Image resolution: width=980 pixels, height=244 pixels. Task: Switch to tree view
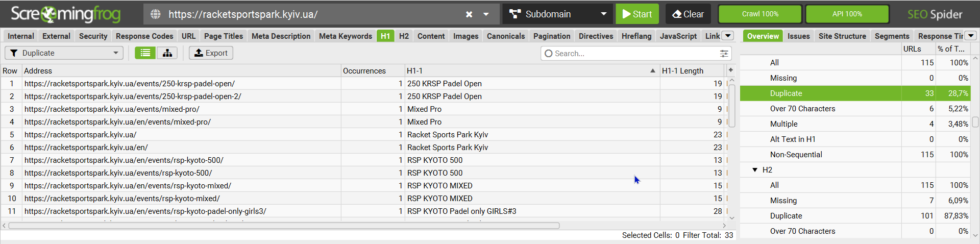(x=167, y=53)
